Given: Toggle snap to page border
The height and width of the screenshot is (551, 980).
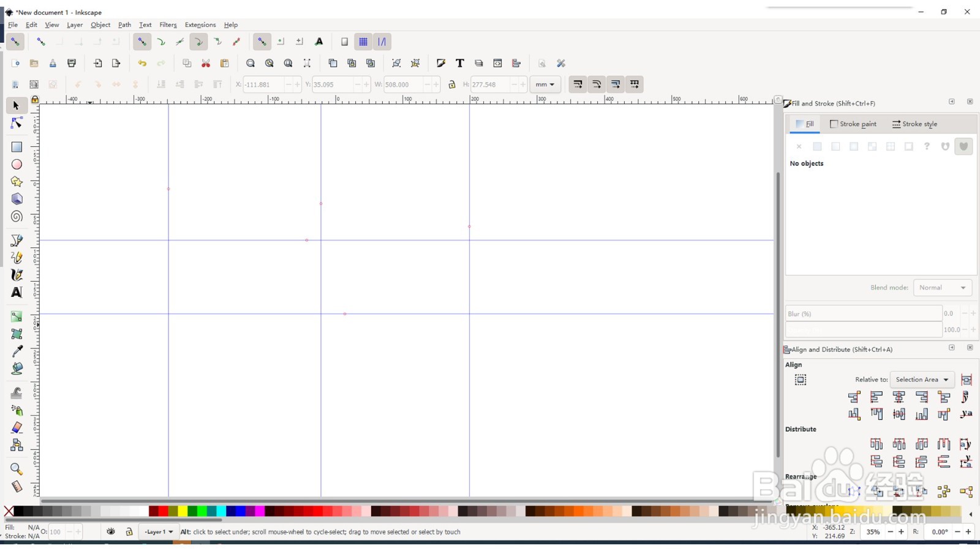Looking at the screenshot, I should click(344, 42).
